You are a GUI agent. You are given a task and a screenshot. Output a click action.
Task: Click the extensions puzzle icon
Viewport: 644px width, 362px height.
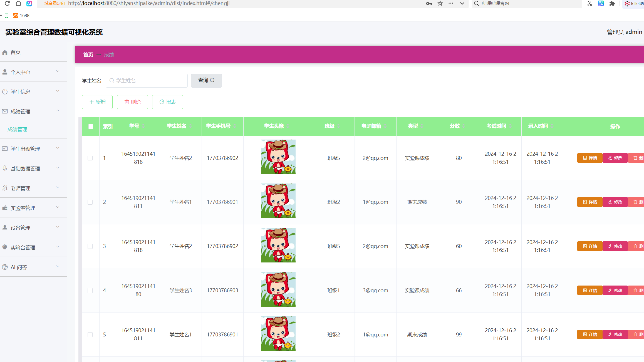pyautogui.click(x=612, y=3)
